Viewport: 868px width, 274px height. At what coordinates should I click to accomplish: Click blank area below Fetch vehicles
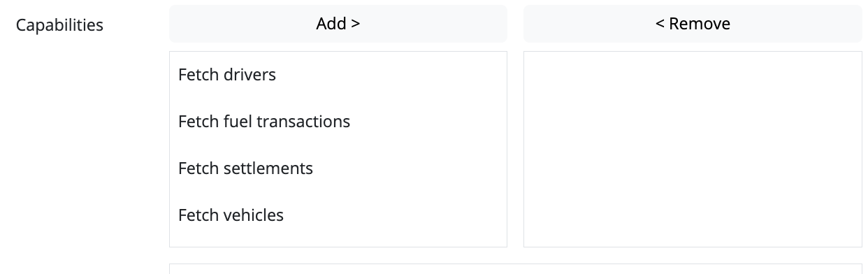pyautogui.click(x=338, y=242)
